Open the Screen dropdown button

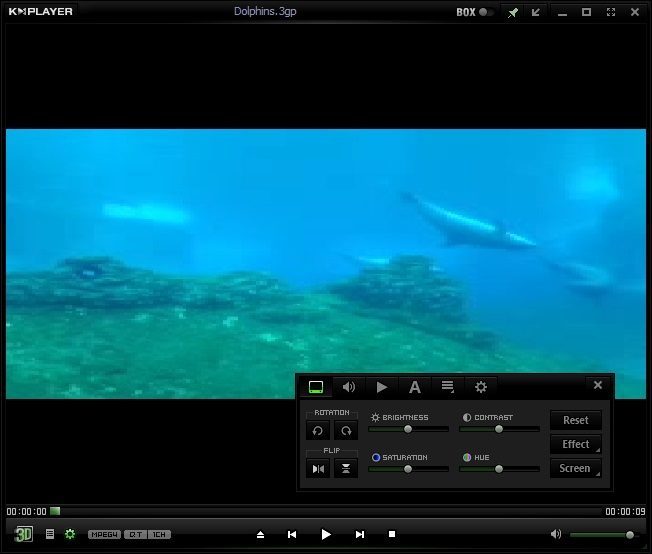click(x=575, y=468)
